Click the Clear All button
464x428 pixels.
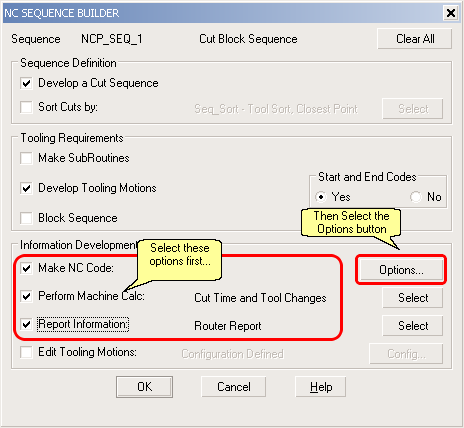pyautogui.click(x=415, y=39)
